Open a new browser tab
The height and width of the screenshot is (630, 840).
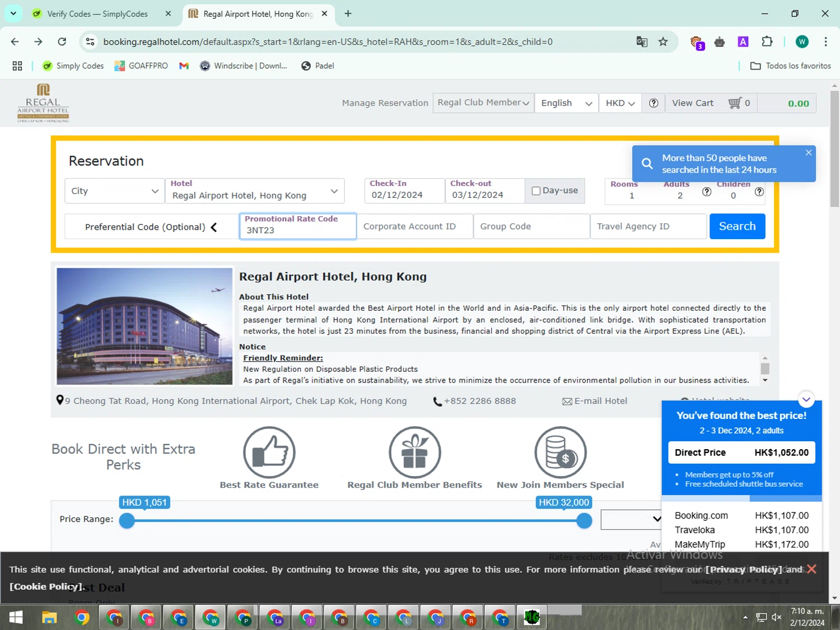[348, 13]
